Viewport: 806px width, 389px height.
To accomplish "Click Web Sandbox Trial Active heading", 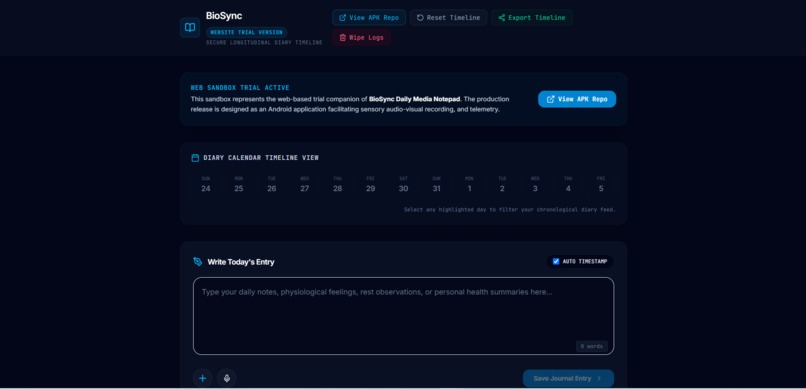I will point(240,88).
